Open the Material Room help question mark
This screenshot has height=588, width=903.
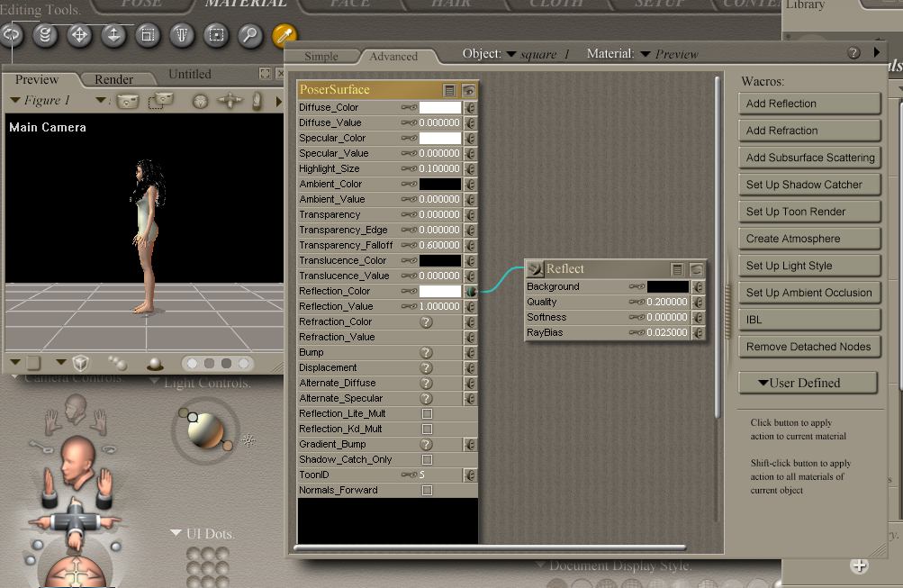tap(853, 53)
